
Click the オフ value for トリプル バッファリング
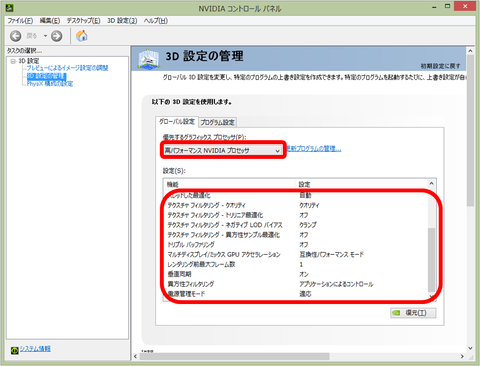click(304, 245)
